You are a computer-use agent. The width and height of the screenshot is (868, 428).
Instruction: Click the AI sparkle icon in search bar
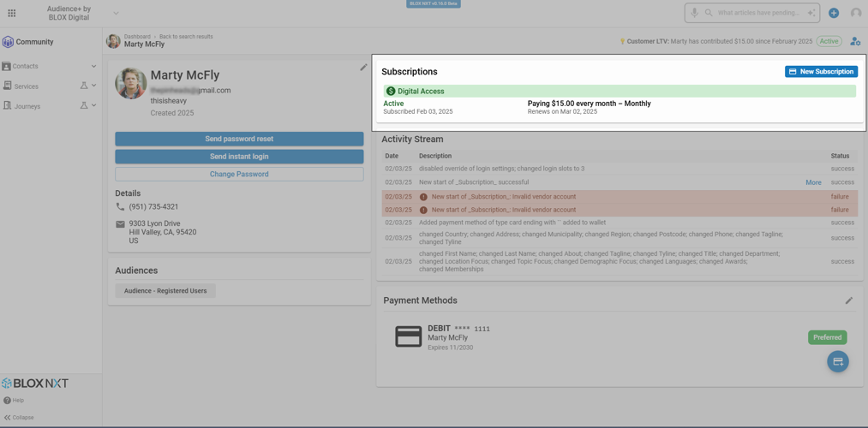811,13
